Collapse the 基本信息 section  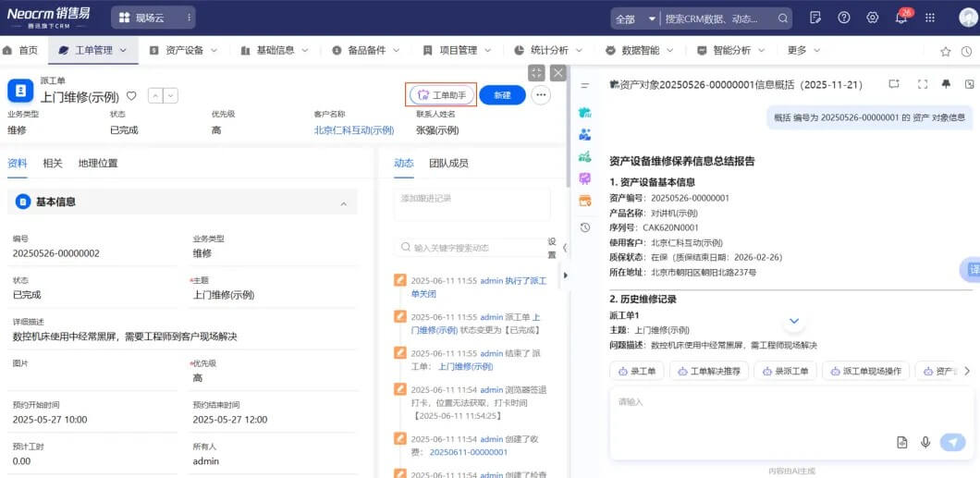pos(343,202)
